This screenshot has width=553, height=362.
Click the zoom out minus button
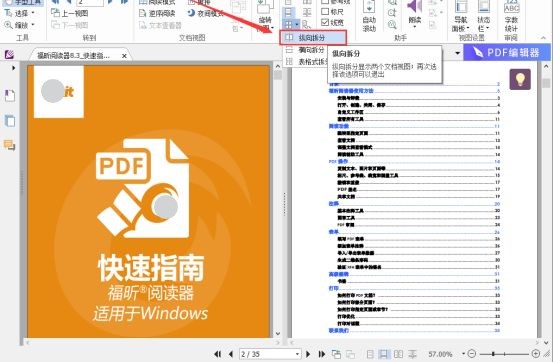point(472,354)
